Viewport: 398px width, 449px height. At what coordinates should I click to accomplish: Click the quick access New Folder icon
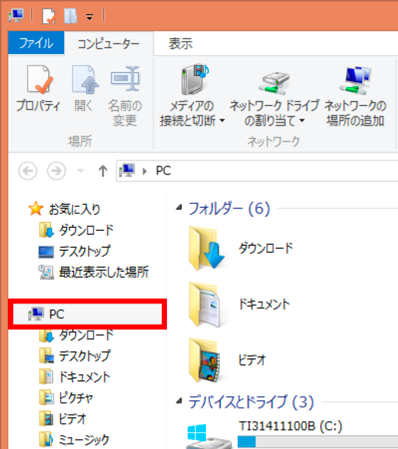[70, 16]
